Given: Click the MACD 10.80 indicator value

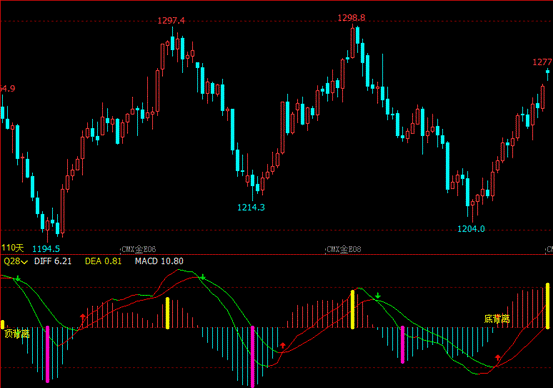Looking at the screenshot, I should click(x=159, y=261).
